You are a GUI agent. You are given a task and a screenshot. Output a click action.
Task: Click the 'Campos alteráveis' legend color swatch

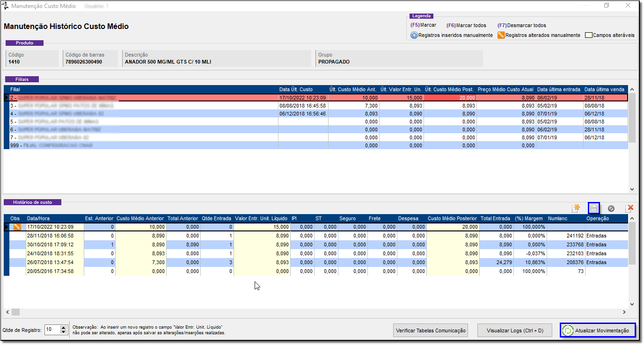589,35
